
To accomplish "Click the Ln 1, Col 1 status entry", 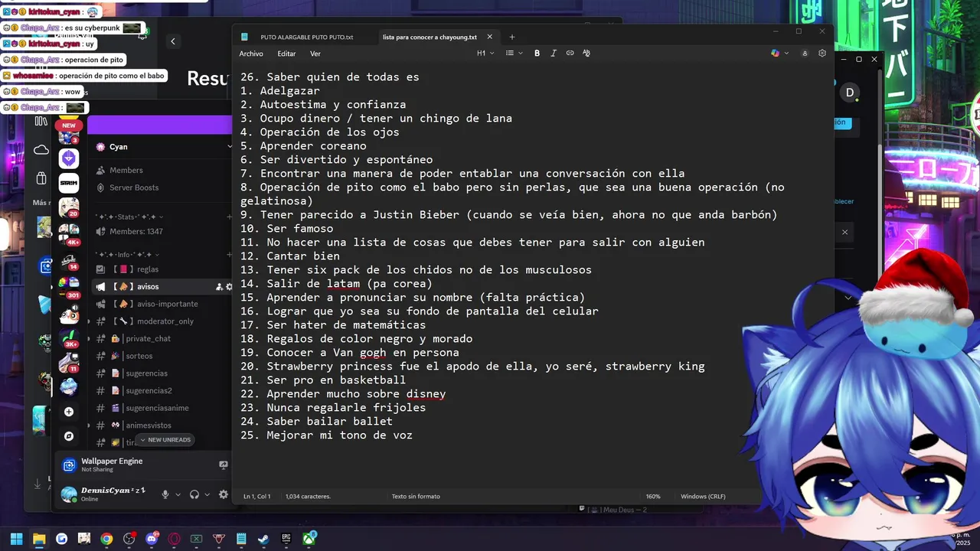I will pyautogui.click(x=256, y=497).
